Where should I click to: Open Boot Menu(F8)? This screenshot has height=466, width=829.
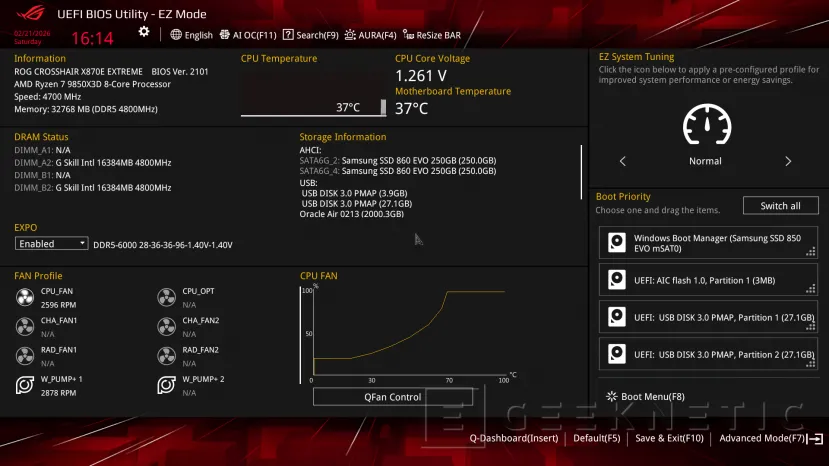point(645,396)
